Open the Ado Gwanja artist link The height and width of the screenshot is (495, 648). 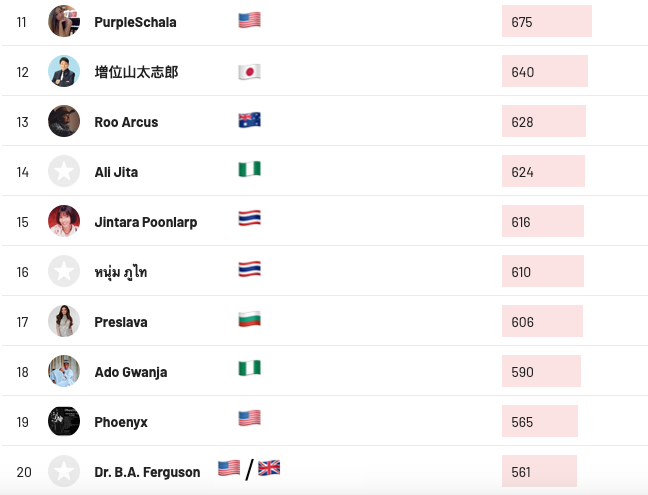click(x=130, y=372)
